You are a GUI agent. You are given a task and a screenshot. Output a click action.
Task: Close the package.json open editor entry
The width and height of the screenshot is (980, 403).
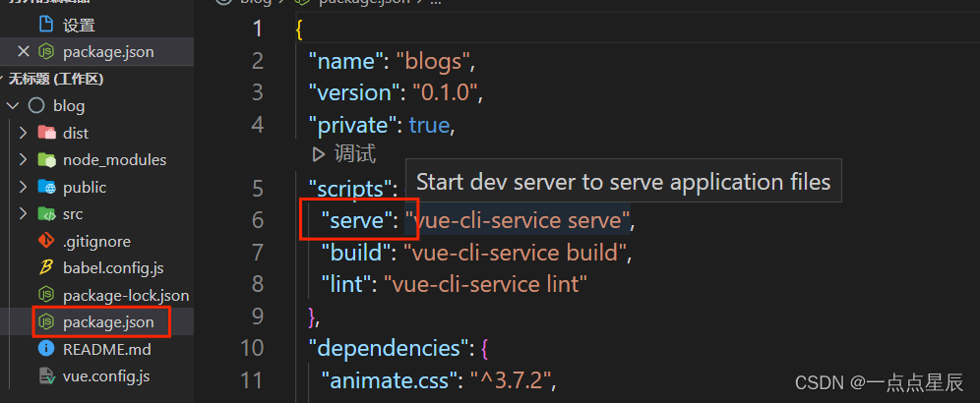tap(24, 52)
